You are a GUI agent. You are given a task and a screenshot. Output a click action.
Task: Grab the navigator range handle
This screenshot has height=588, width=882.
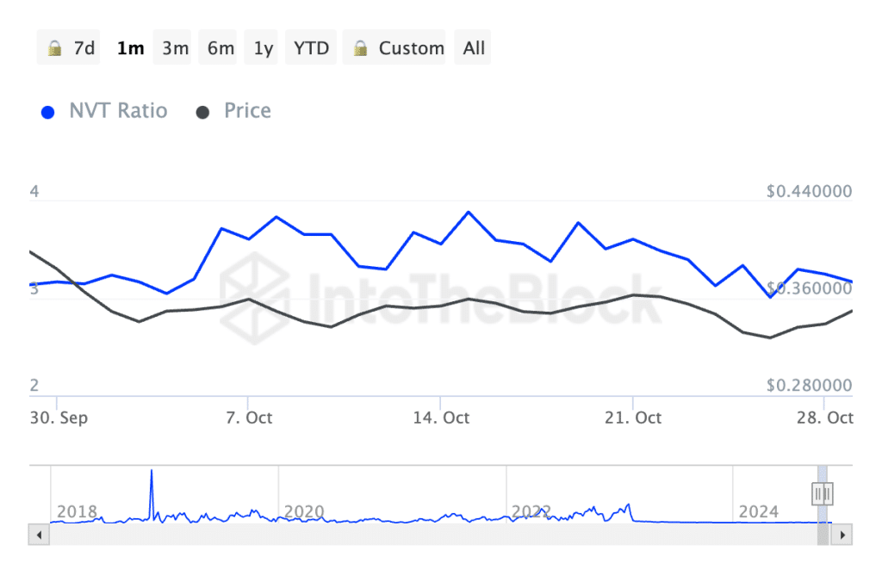tap(823, 494)
